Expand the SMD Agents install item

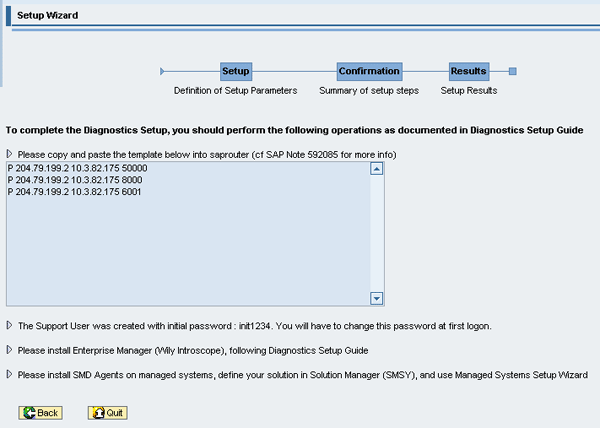tap(10, 374)
